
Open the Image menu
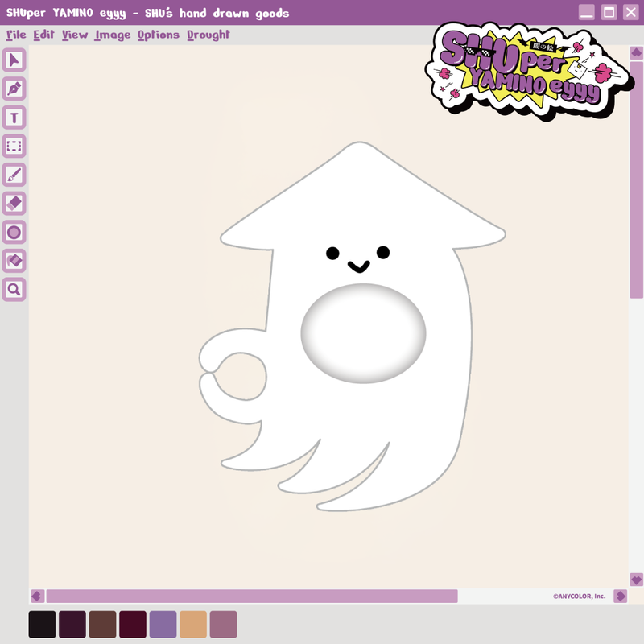click(x=111, y=35)
